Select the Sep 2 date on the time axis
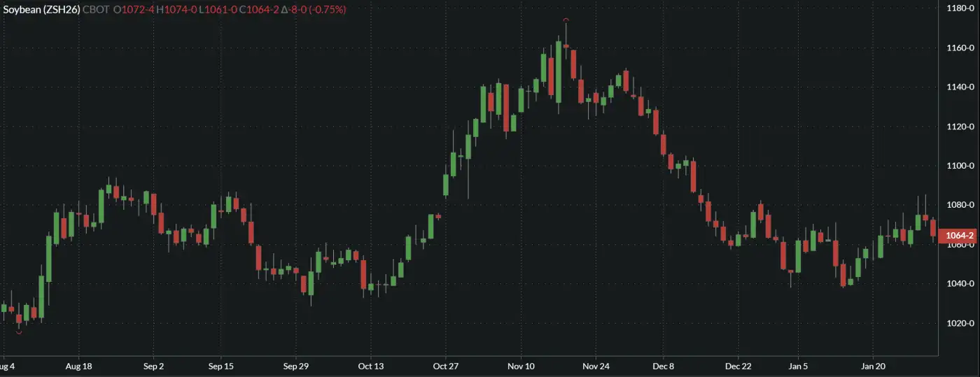The image size is (980, 377). point(153,366)
